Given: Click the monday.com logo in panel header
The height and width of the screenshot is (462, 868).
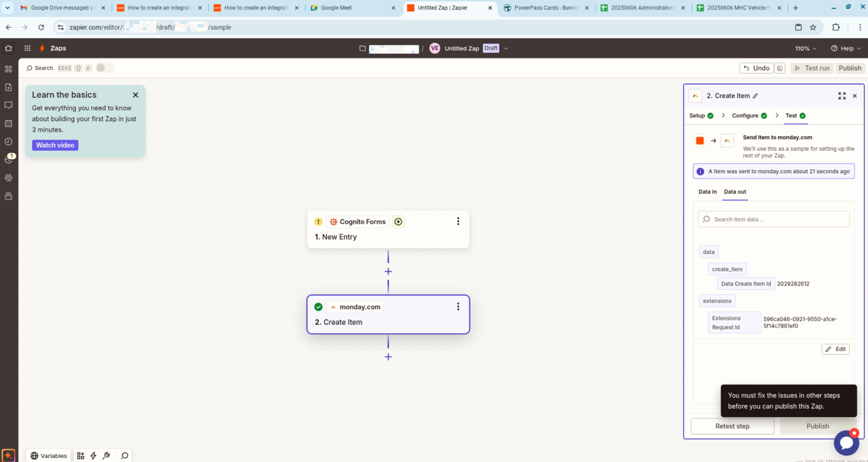Looking at the screenshot, I should (x=695, y=96).
